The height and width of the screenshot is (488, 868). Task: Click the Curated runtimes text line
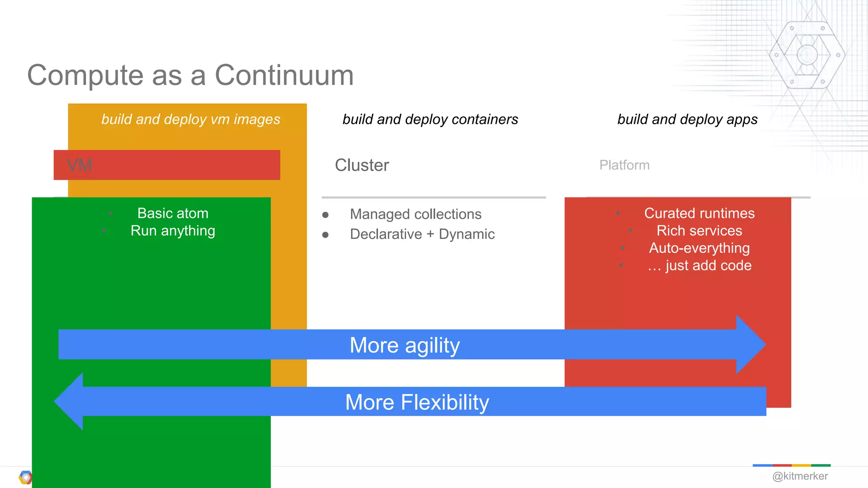click(x=699, y=213)
